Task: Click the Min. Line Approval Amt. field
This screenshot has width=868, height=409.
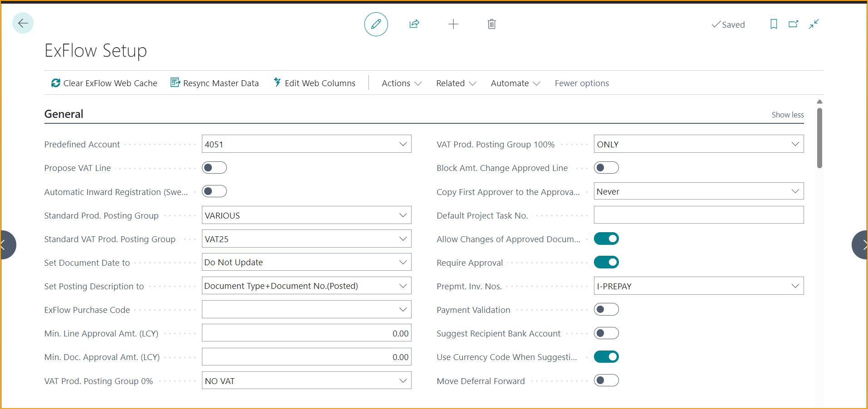Action: click(307, 333)
